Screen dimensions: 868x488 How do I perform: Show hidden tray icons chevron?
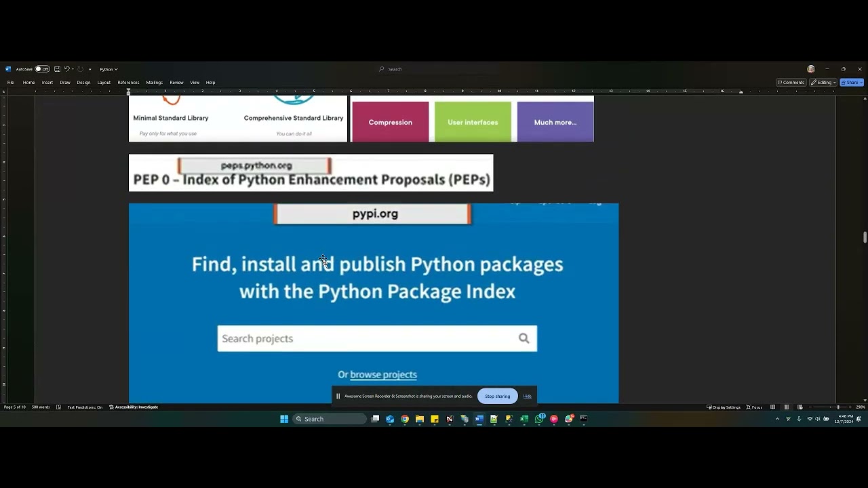click(x=777, y=419)
